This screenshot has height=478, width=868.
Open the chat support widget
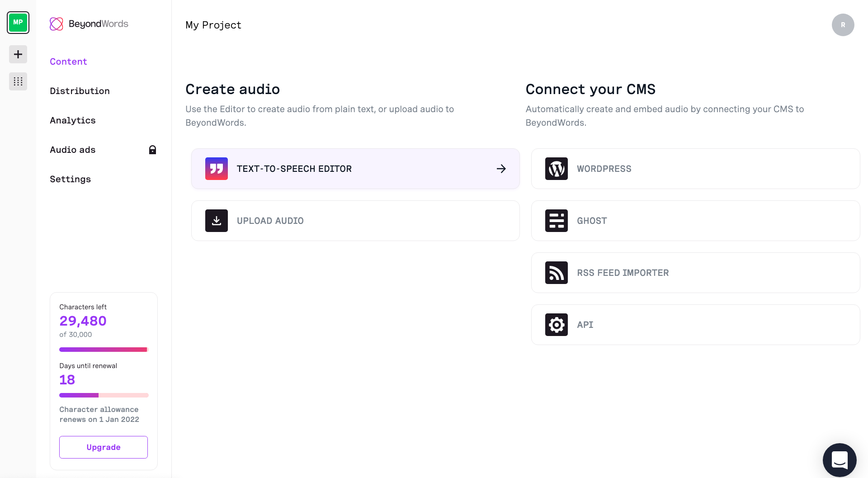pyautogui.click(x=840, y=460)
